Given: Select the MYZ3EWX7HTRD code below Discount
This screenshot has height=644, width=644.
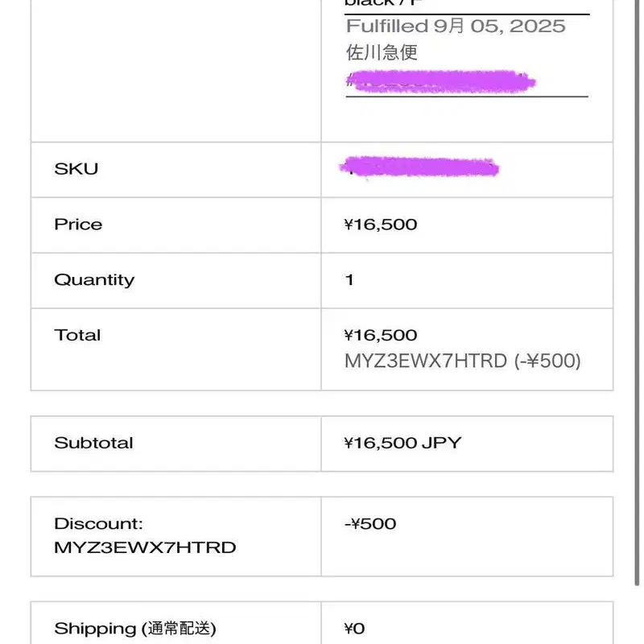Looking at the screenshot, I should click(x=145, y=548).
